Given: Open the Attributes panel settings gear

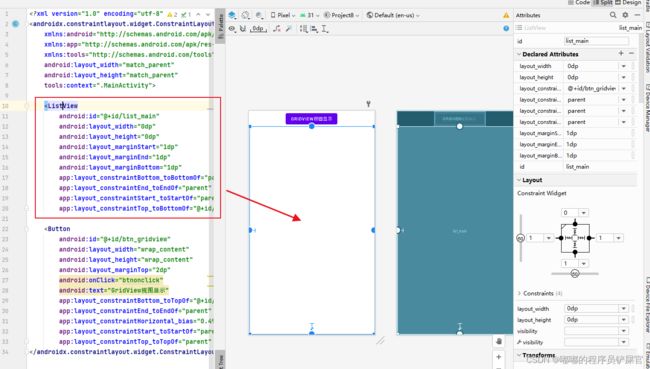Looking at the screenshot, I should (x=626, y=15).
